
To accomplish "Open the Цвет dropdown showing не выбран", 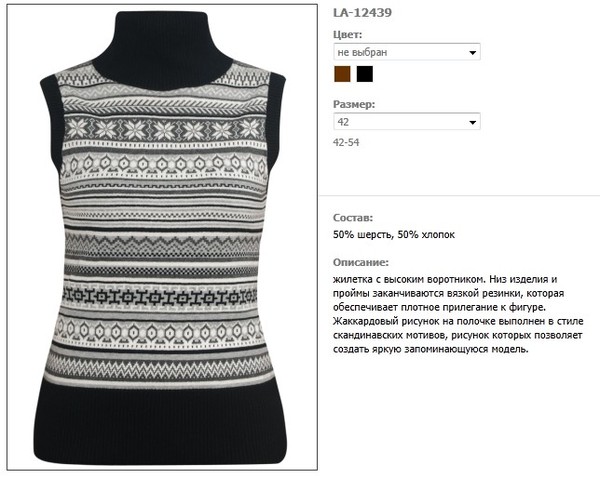I will point(407,52).
